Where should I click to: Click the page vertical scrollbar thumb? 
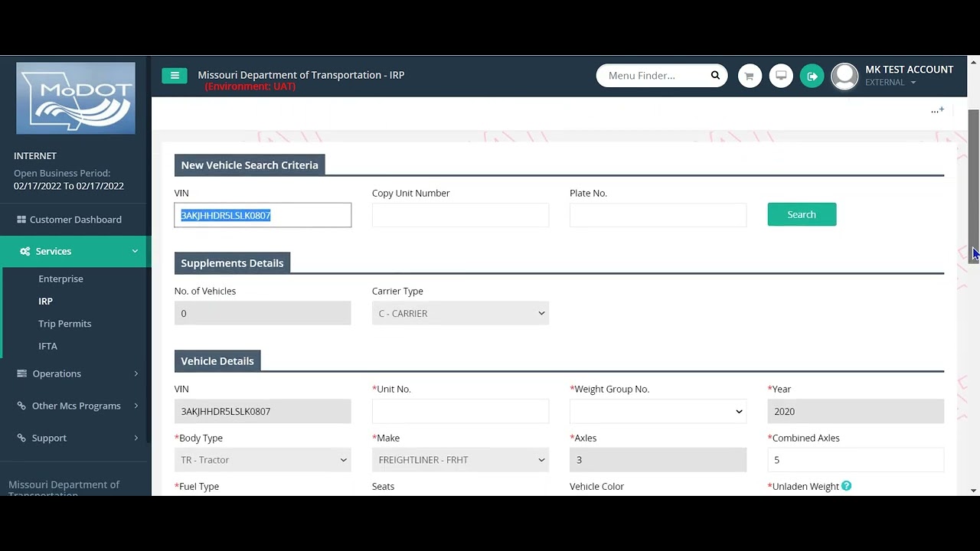click(x=974, y=186)
